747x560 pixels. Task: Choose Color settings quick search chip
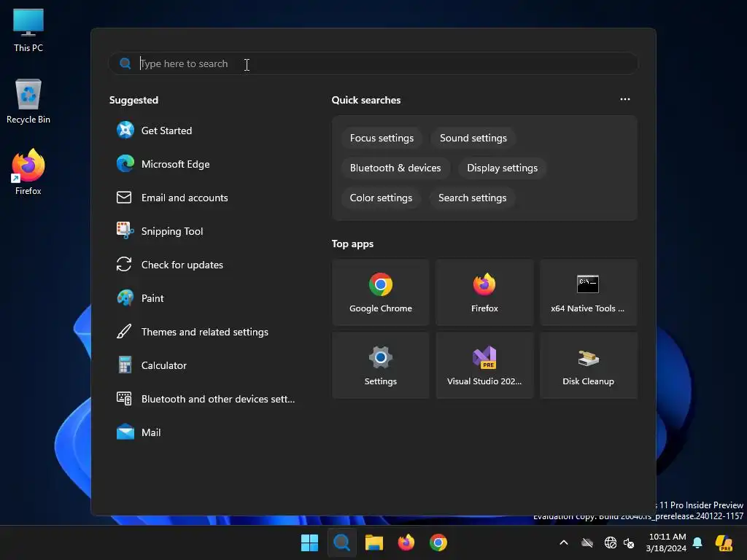click(381, 198)
